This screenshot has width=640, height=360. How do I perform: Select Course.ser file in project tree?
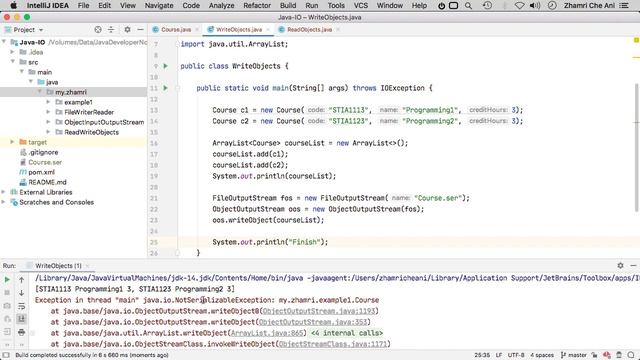45,162
